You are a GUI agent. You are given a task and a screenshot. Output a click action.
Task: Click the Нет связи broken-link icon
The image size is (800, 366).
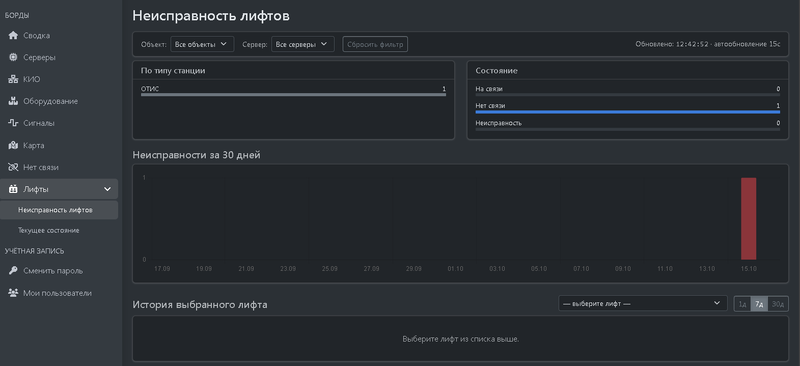[13, 167]
